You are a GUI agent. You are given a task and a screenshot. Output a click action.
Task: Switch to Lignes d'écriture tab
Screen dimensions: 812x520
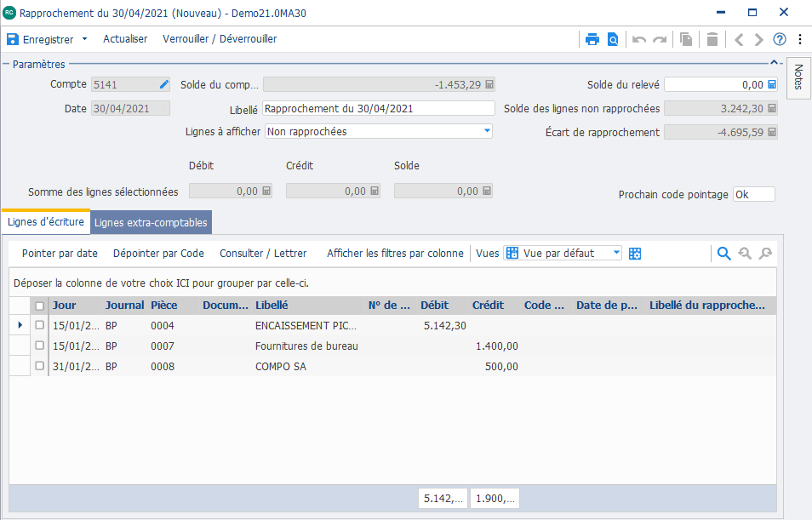click(x=46, y=221)
